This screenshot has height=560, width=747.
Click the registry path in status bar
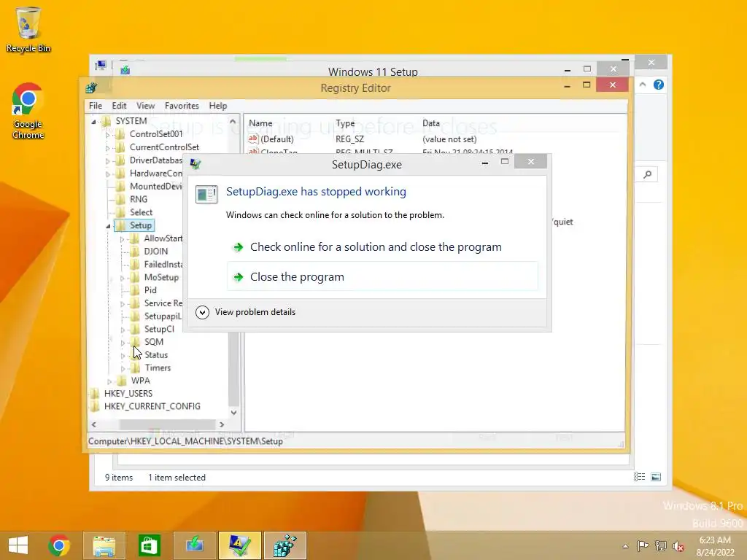tap(185, 441)
